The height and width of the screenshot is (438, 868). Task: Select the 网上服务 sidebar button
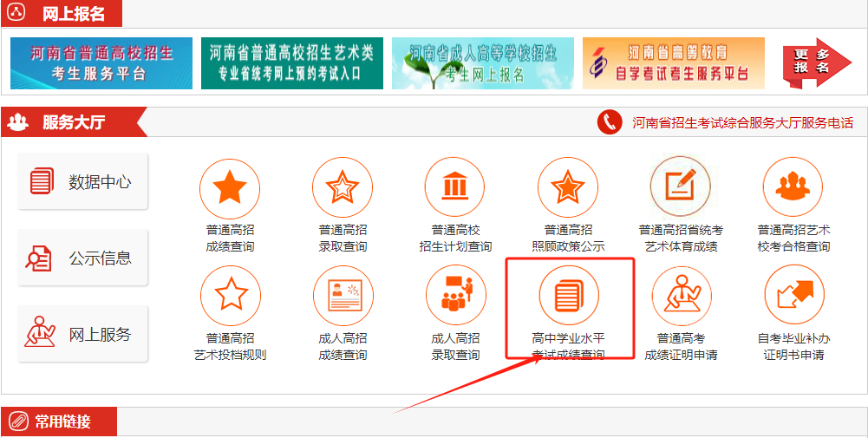83,334
